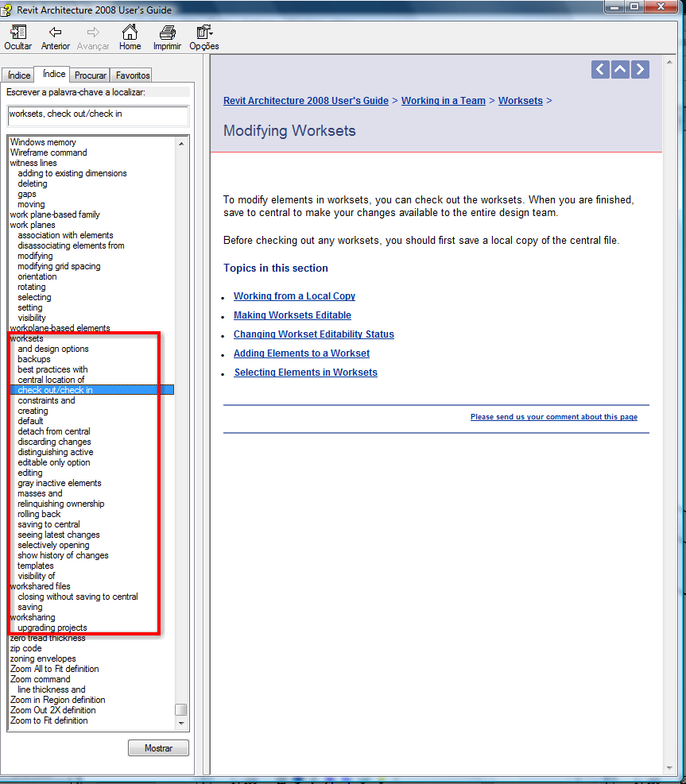Click index list scroll up arrow
This screenshot has height=784, width=686.
[x=181, y=144]
